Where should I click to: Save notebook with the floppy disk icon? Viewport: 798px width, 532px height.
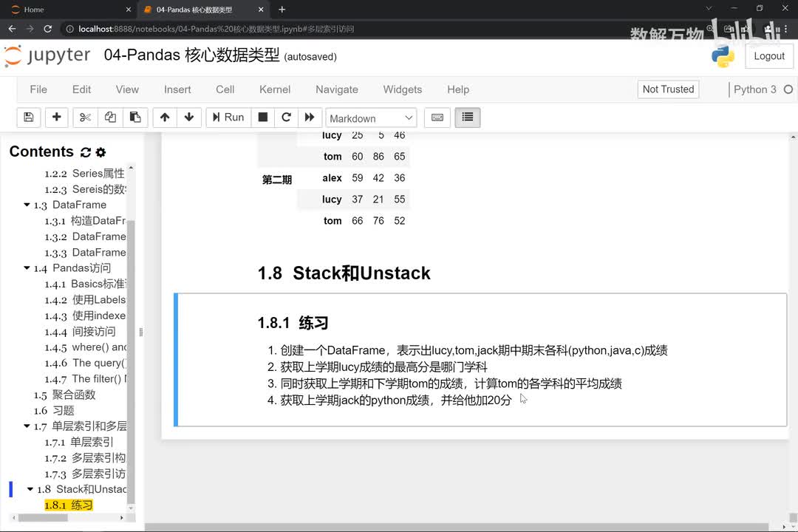(x=29, y=117)
